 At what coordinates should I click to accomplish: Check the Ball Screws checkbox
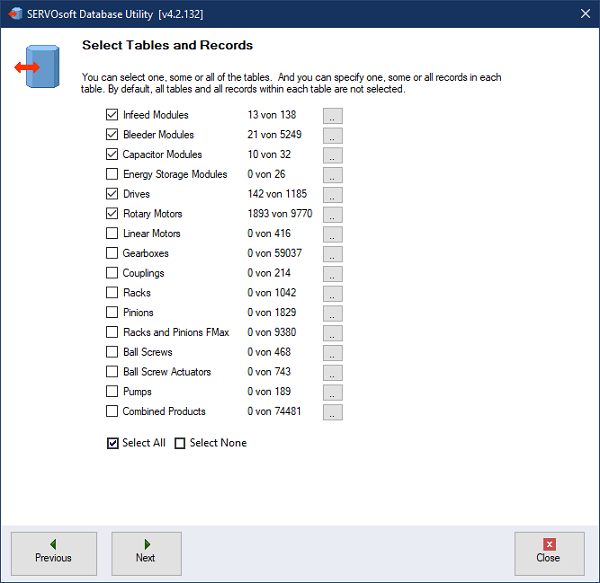[112, 352]
